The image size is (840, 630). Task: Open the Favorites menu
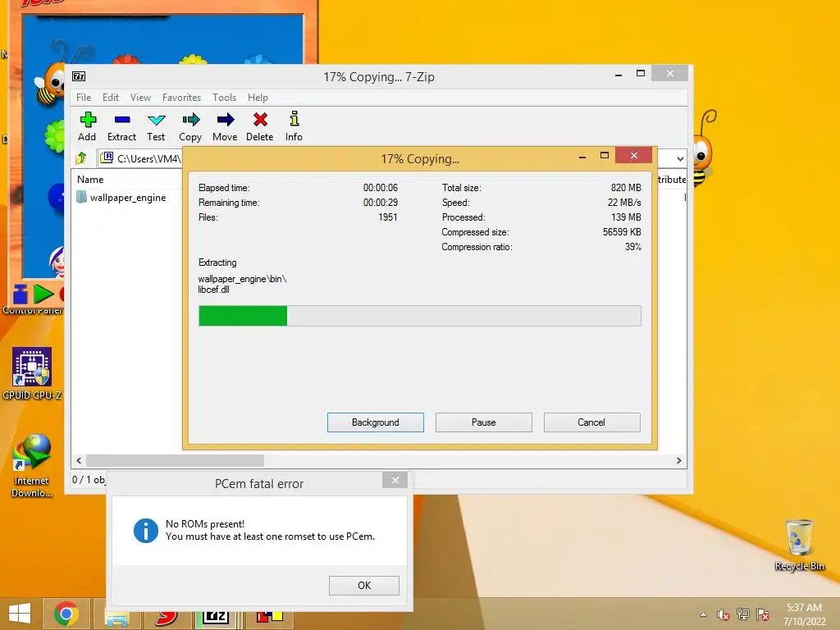[x=181, y=98]
